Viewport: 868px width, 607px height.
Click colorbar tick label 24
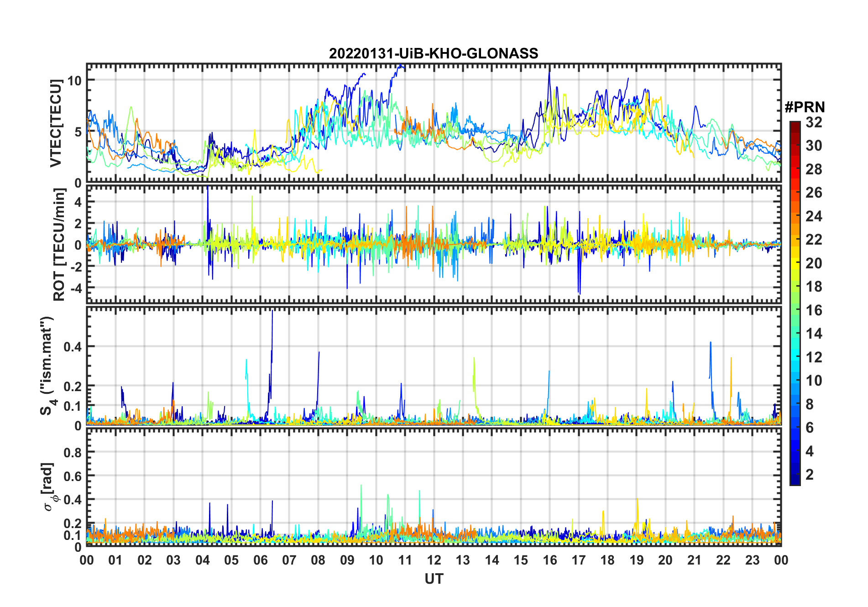point(814,216)
